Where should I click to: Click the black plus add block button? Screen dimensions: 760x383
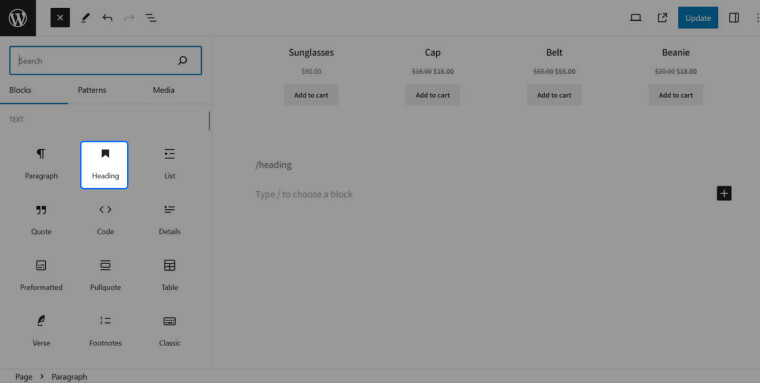[724, 193]
